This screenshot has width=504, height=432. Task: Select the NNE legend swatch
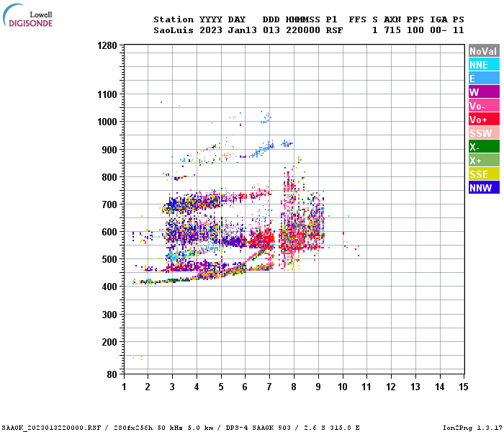[x=484, y=65]
